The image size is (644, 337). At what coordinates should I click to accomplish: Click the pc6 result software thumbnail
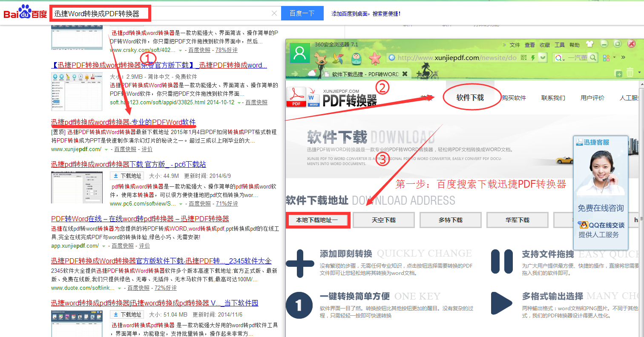(x=77, y=187)
